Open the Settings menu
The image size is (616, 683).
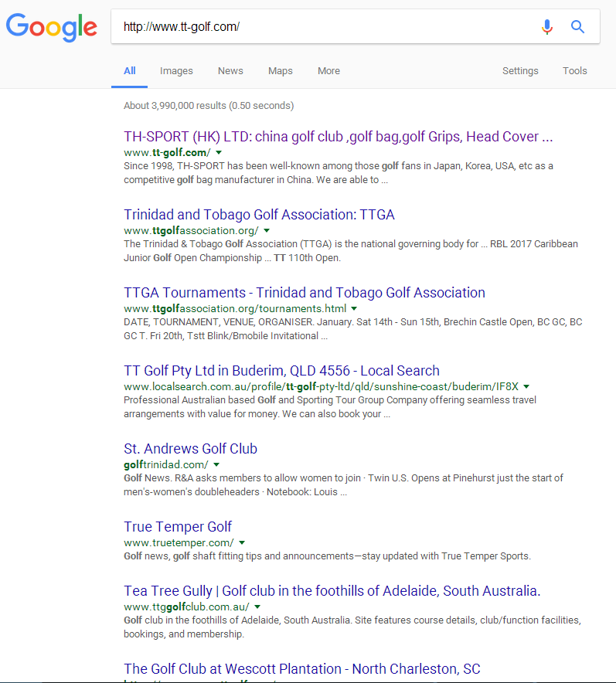pyautogui.click(x=520, y=70)
